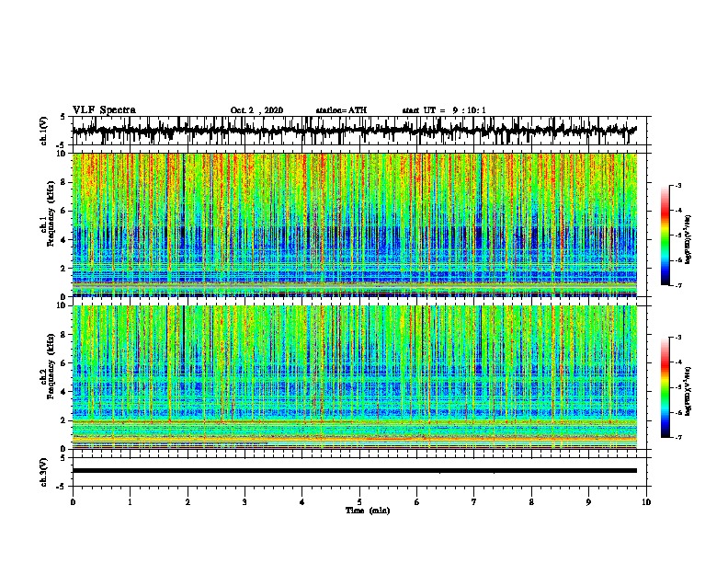Click the time axis tick label '7'

pos(474,502)
